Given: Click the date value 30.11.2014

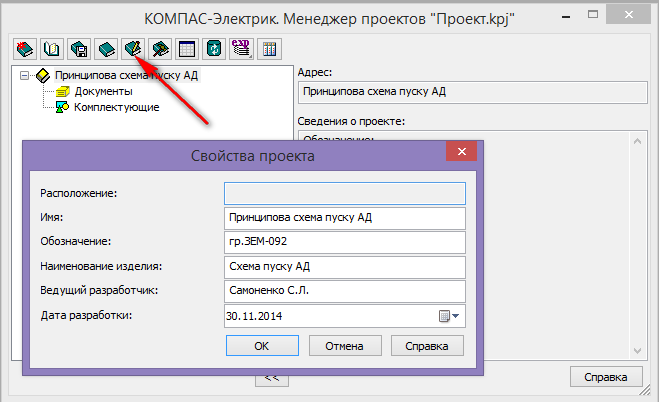Looking at the screenshot, I should click(254, 316).
